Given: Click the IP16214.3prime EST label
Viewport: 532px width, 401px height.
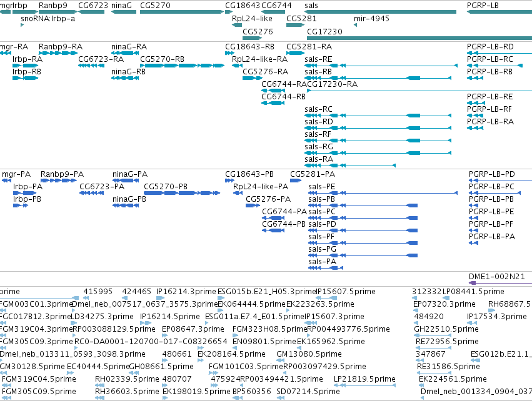Looking at the screenshot, I should pos(186,291).
